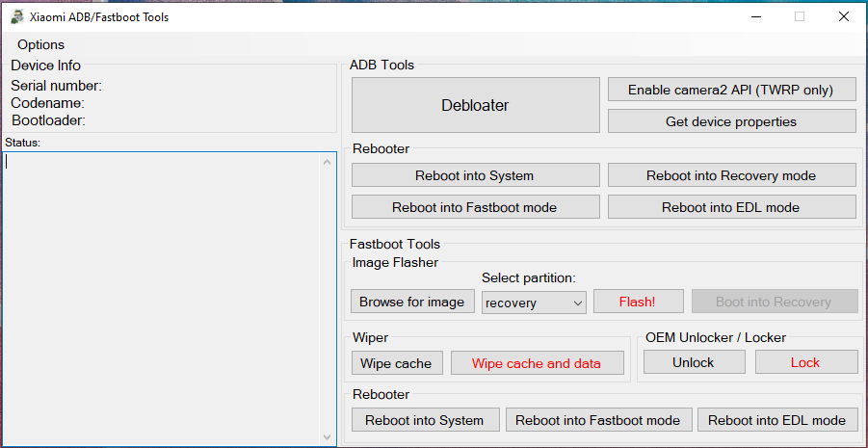This screenshot has width=868, height=448.
Task: Choose Reboot into Recovery mode
Action: 732,175
